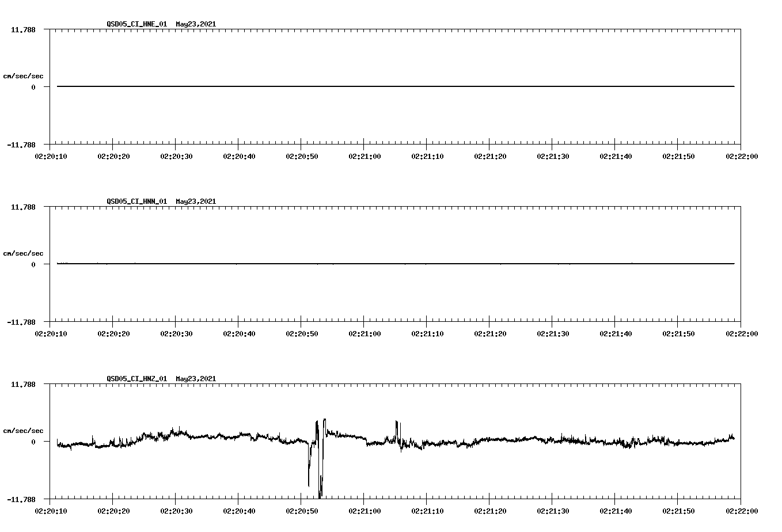Click the -11.788 amplitude label on HNZ plot
Viewport: 782px width, 532px height.
pos(20,499)
